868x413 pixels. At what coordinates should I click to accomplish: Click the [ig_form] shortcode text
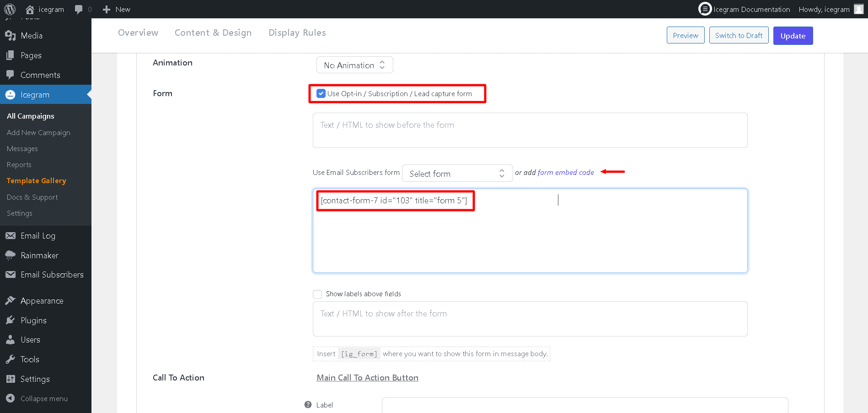pos(359,354)
